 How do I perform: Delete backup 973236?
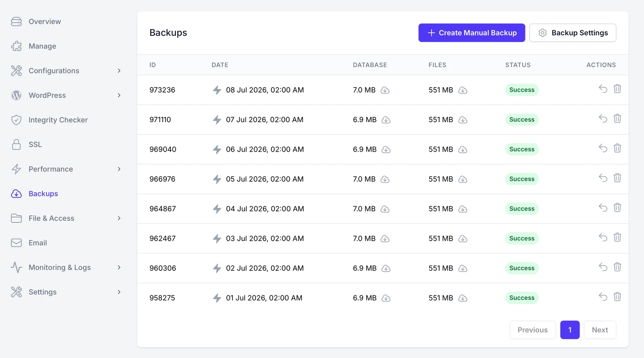click(617, 89)
